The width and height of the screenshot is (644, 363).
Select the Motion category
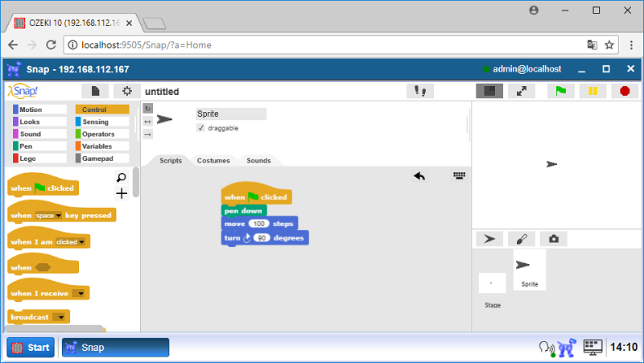(x=39, y=109)
